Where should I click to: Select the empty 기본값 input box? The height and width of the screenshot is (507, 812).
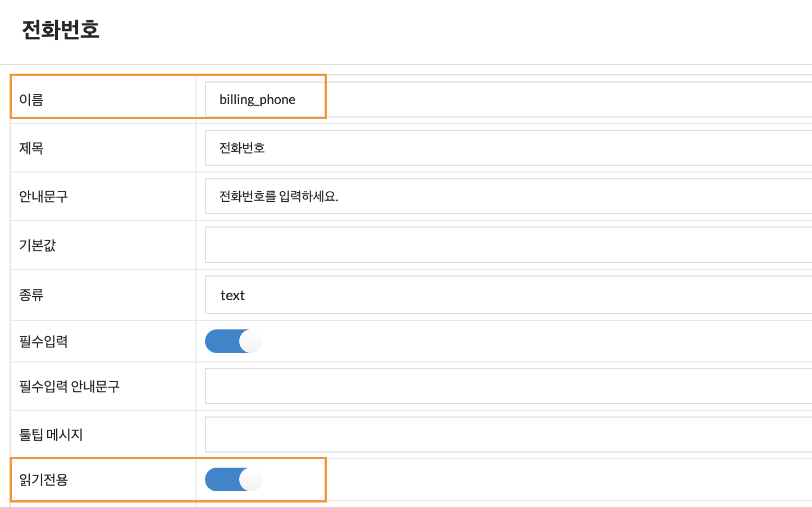509,245
